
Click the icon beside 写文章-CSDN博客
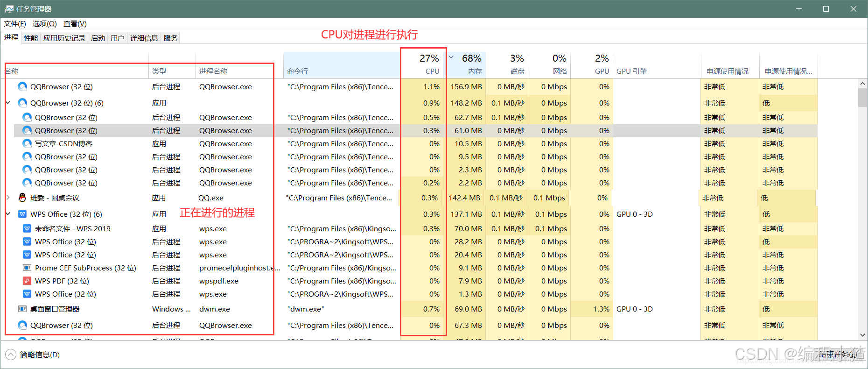[27, 143]
